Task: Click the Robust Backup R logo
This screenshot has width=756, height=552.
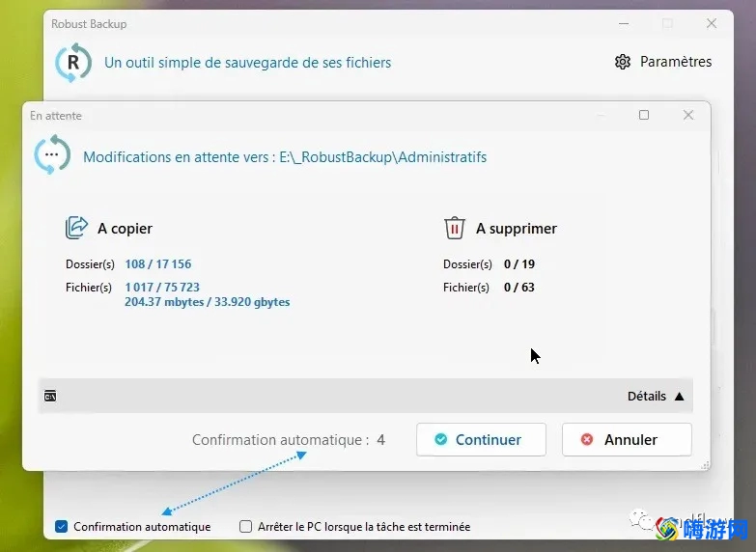Action: pyautogui.click(x=73, y=62)
